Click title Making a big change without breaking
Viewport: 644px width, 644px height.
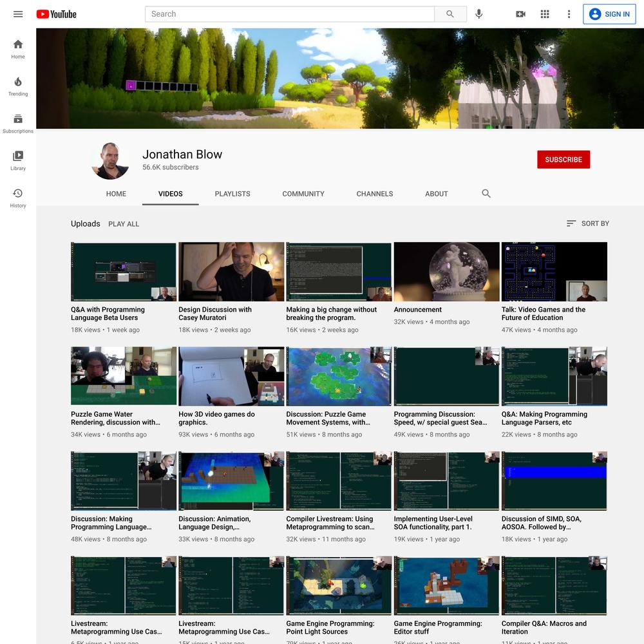coord(332,314)
